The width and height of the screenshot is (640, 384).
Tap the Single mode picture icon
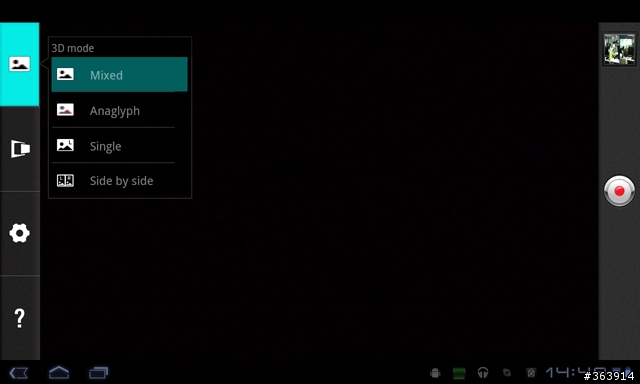coord(65,145)
